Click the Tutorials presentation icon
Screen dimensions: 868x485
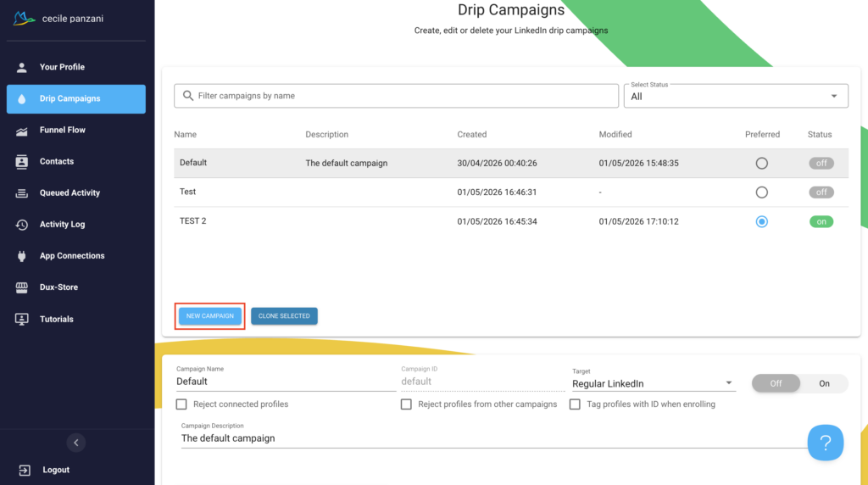click(21, 320)
